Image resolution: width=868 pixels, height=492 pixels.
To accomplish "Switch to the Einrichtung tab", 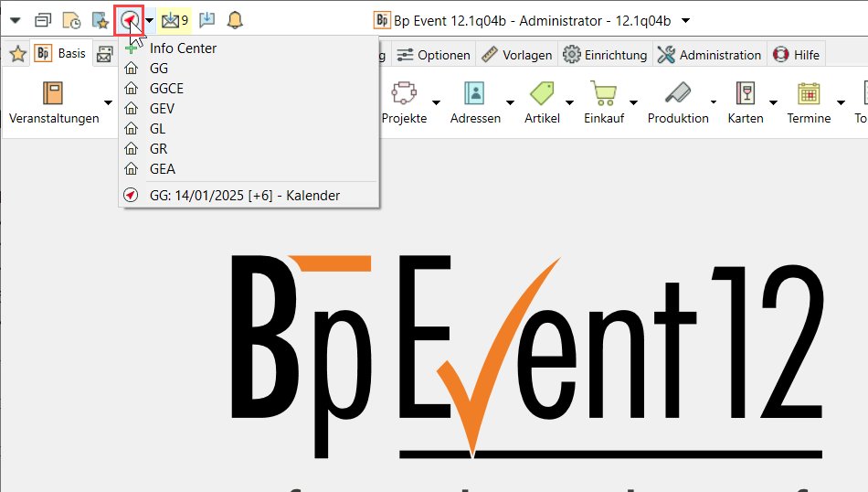I will click(606, 55).
